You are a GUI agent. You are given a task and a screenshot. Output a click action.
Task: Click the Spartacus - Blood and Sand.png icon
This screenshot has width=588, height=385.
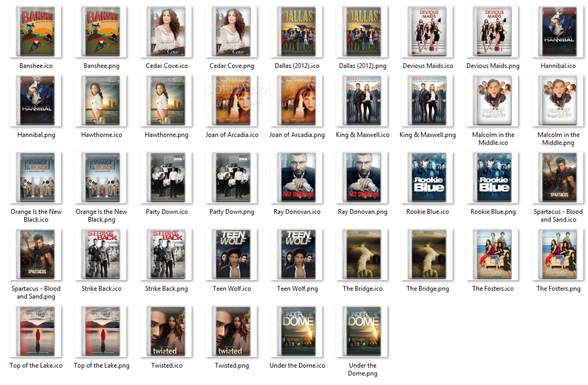coord(36,254)
